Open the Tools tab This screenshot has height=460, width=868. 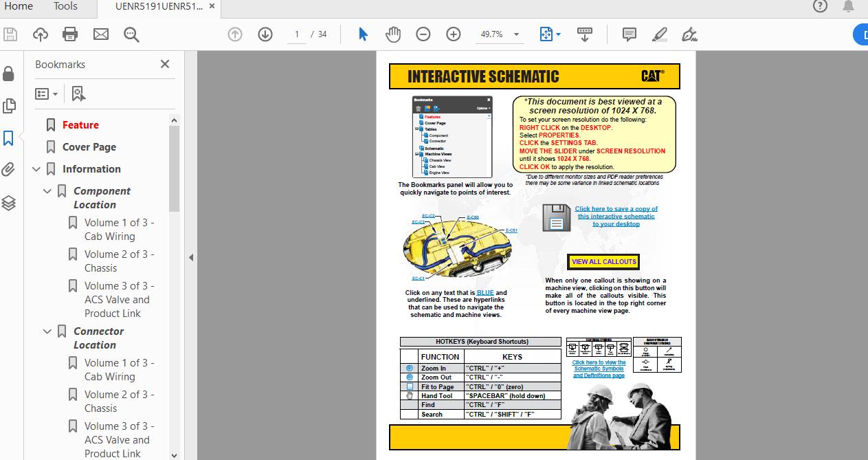click(65, 6)
